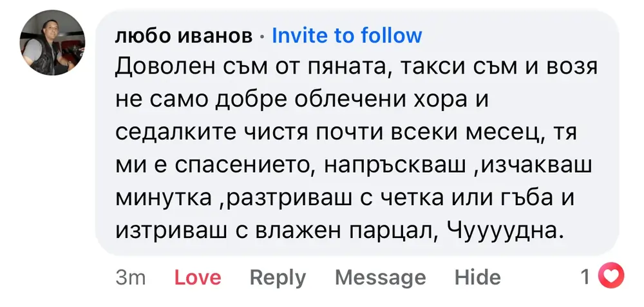Click the Invite to follow link
Viewport: 644px width, 307px height.
[346, 35]
